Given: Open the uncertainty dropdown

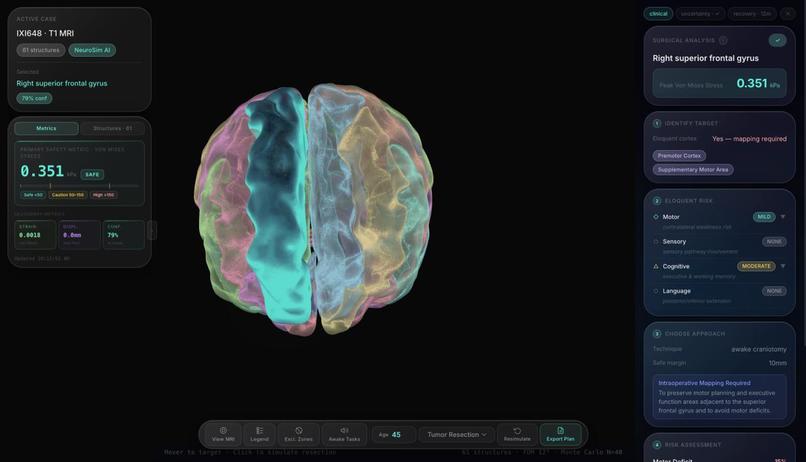Looking at the screenshot, I should point(700,14).
